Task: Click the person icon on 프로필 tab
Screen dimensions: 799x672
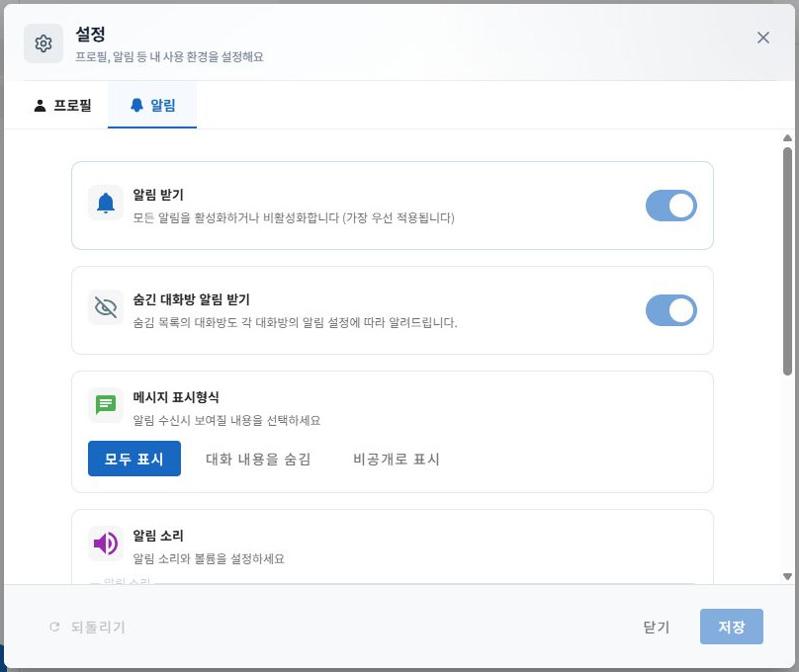Action: click(x=40, y=106)
